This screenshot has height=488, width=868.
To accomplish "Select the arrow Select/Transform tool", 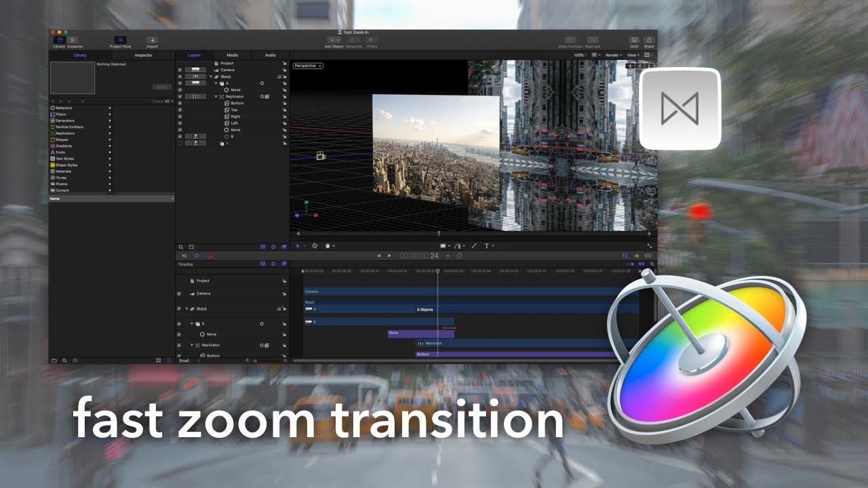I will 298,246.
